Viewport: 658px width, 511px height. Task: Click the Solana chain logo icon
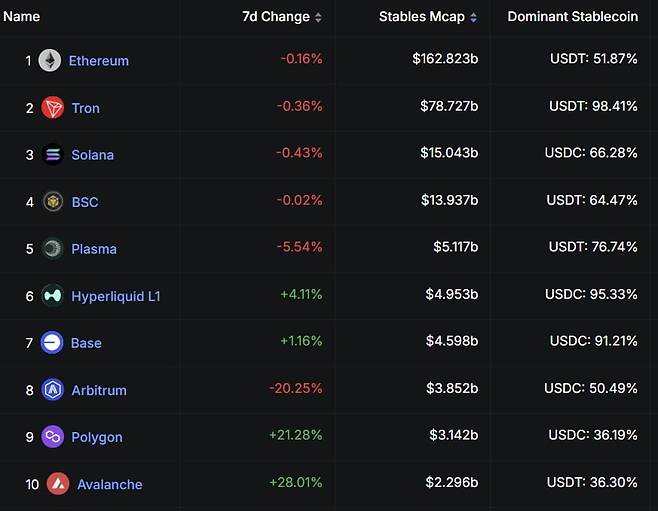tap(53, 155)
